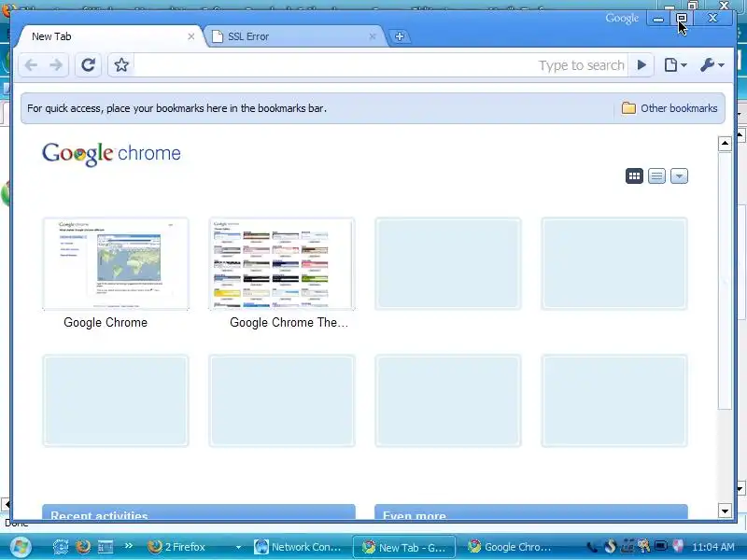Click the security shield tray icon
This screenshot has width=747, height=560.
point(678,546)
